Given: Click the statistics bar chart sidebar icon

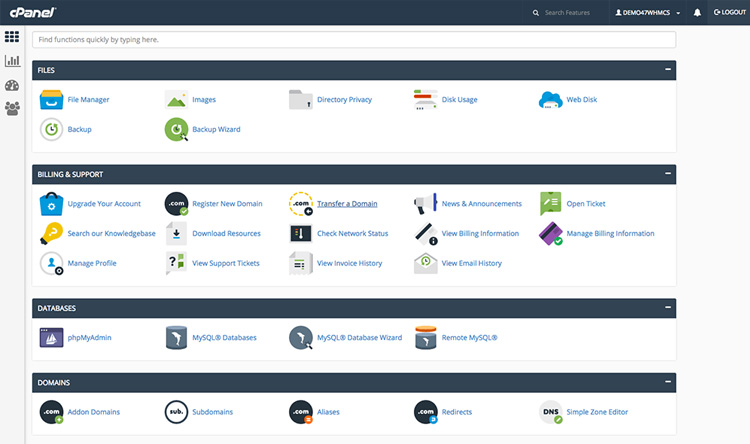Looking at the screenshot, I should tap(12, 61).
